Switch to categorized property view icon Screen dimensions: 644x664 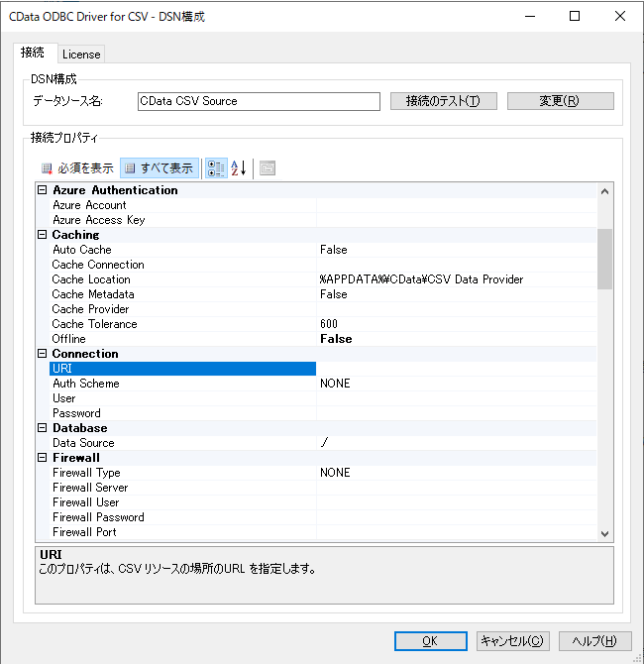tap(216, 168)
